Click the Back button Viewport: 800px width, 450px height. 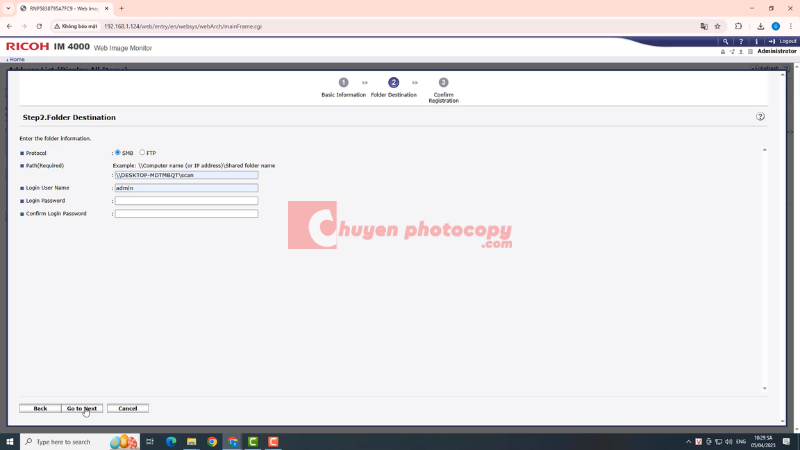[40, 408]
